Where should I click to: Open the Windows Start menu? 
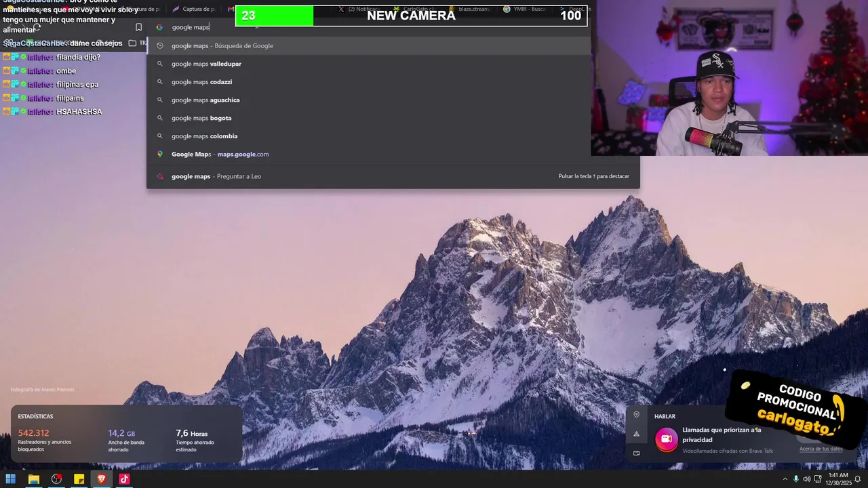coord(11,479)
